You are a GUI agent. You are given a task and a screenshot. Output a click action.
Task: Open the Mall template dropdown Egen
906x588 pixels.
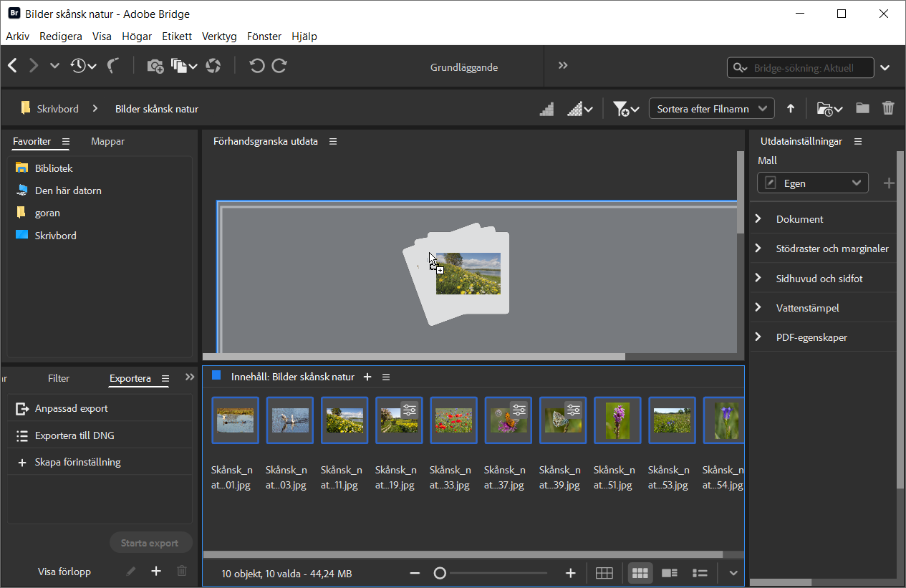coord(812,183)
